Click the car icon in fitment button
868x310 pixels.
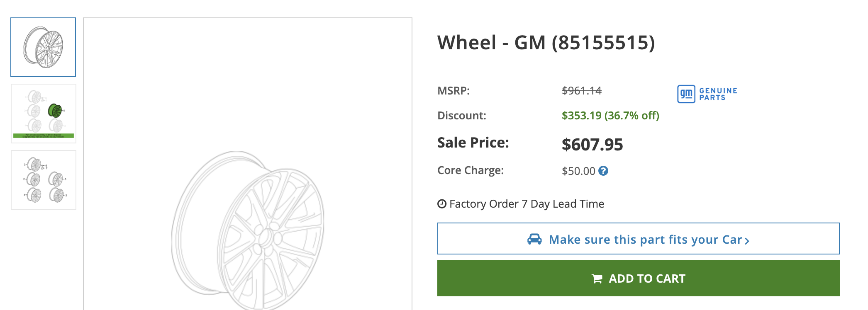point(534,239)
